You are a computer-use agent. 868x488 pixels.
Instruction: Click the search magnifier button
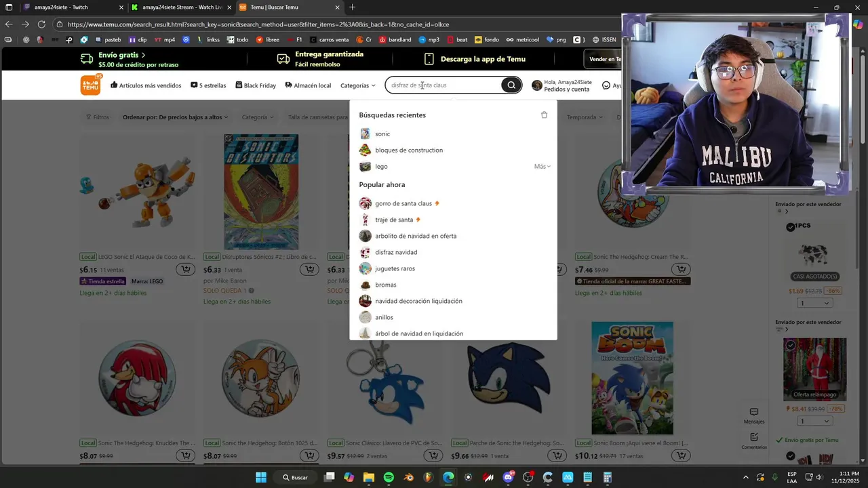511,85
